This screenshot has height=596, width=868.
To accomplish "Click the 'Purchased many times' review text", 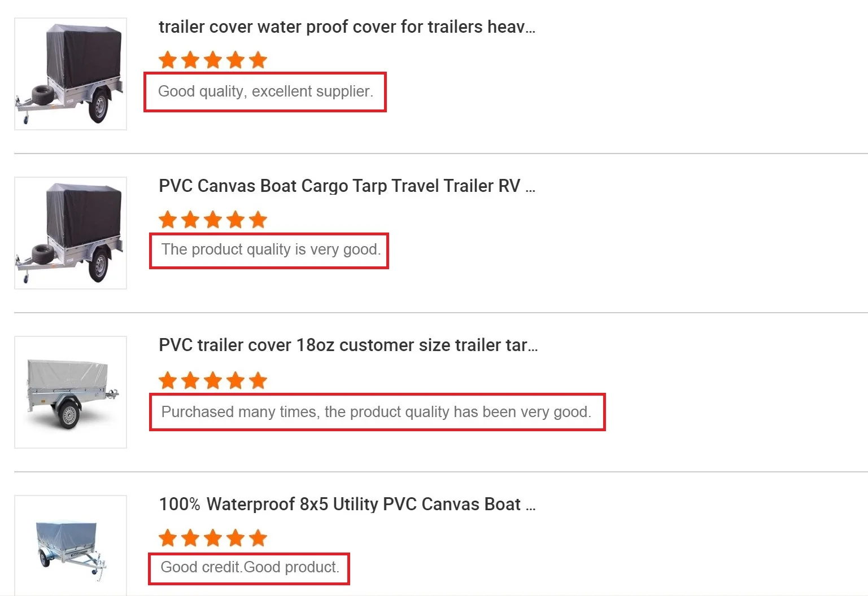I will 376,412.
